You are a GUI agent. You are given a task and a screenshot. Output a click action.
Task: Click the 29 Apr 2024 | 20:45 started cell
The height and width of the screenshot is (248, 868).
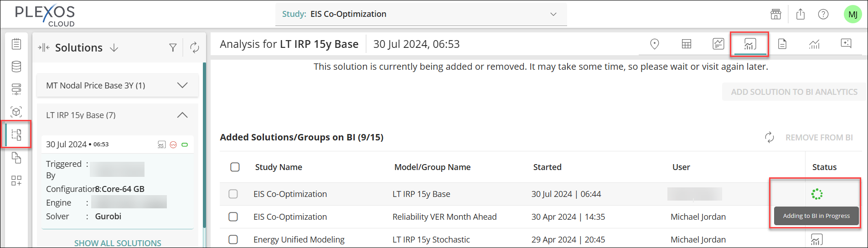[568, 239]
